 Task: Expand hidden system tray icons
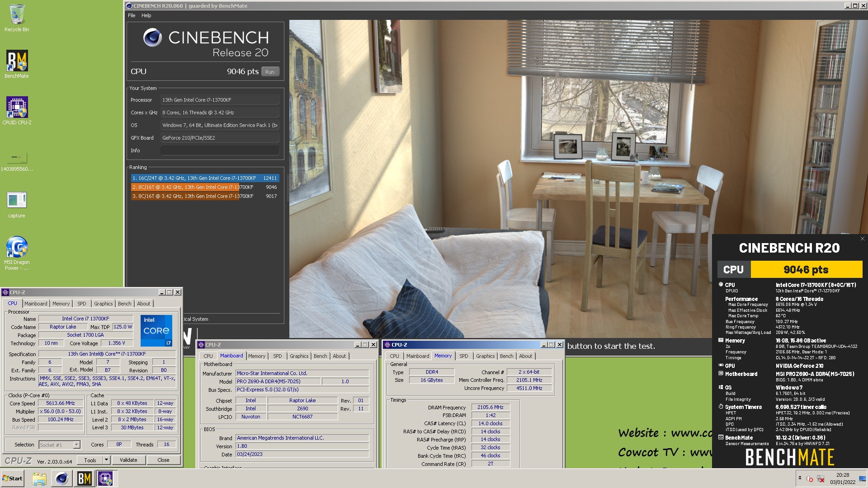coord(799,479)
